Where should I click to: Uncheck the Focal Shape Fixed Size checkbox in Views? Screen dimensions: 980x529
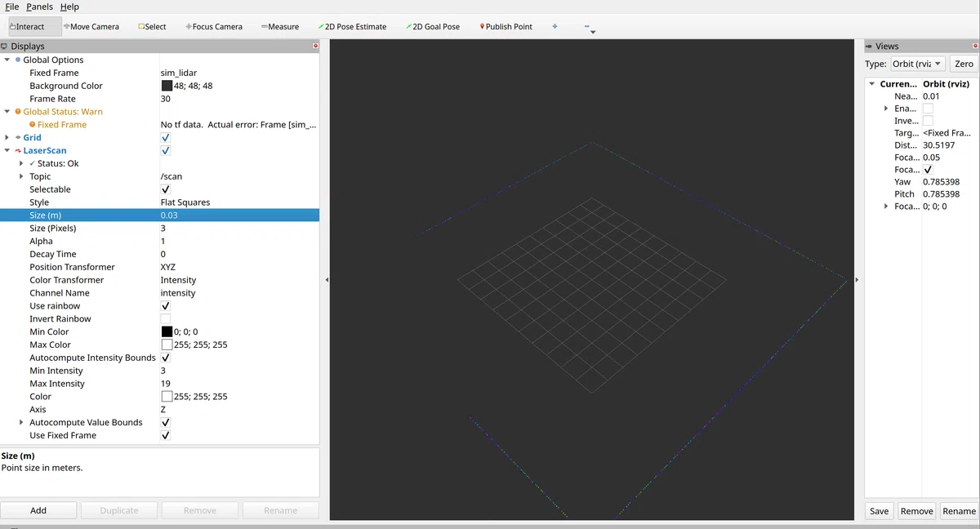(x=928, y=170)
